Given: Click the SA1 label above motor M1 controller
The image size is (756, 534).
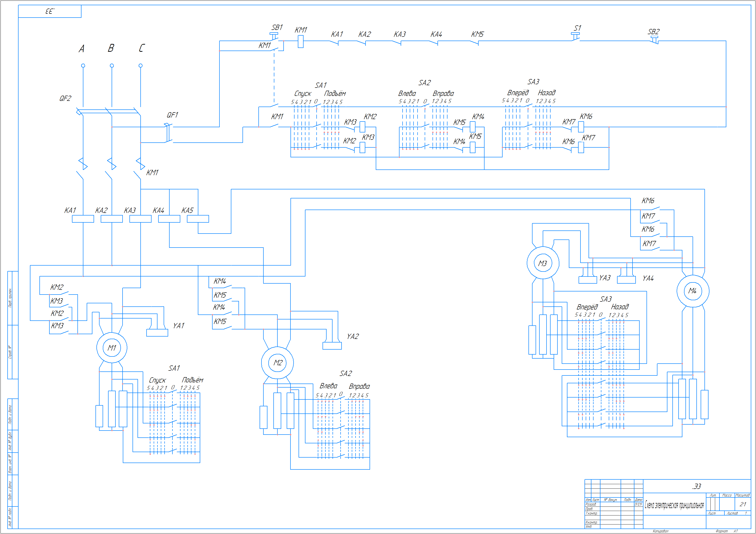Looking at the screenshot, I should pos(174,368).
